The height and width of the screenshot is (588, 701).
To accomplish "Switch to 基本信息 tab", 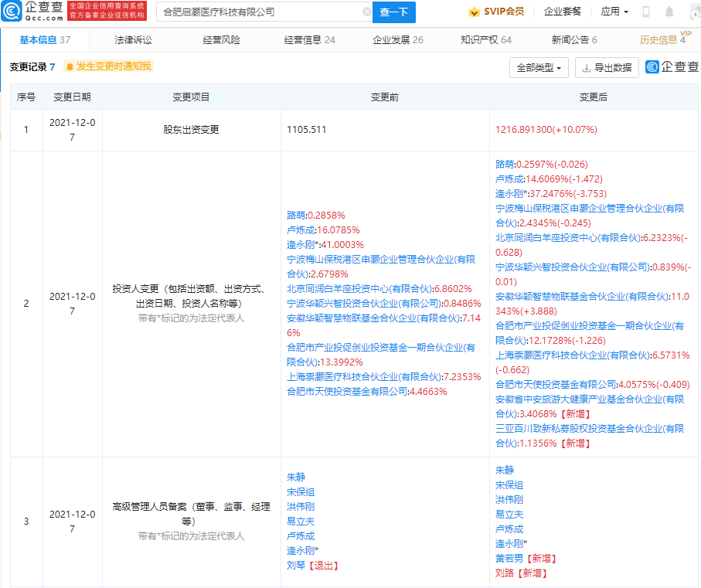I will tap(45, 39).
